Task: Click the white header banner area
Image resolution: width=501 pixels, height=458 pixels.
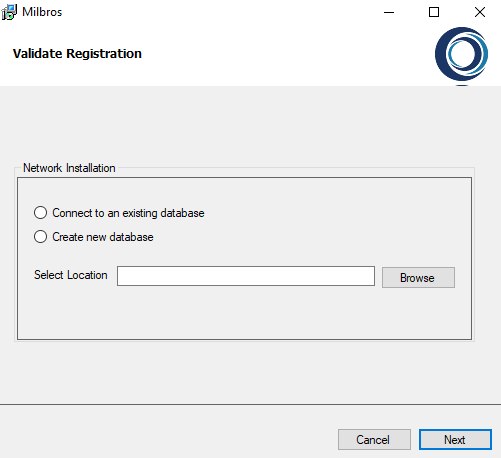Action: pyautogui.click(x=267, y=55)
